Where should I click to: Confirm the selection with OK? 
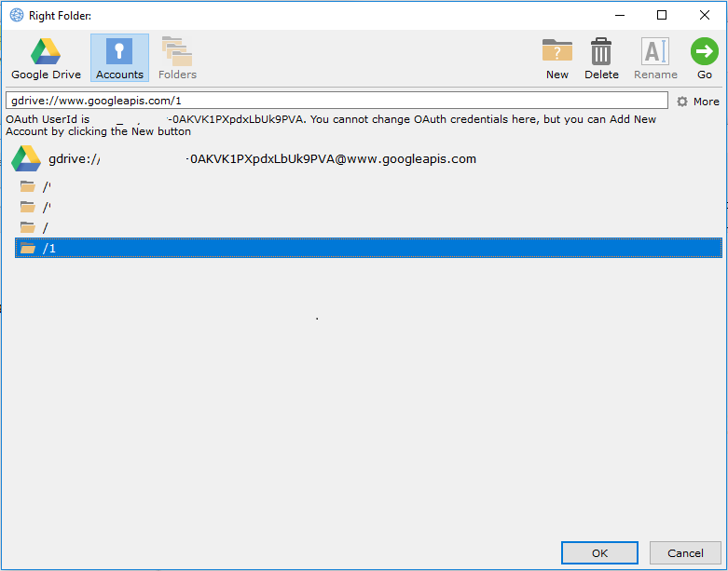[599, 553]
